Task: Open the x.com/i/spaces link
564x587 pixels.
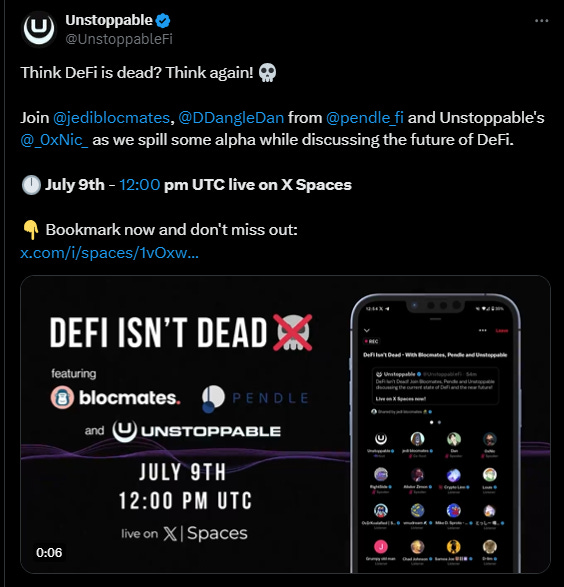Action: click(x=109, y=253)
